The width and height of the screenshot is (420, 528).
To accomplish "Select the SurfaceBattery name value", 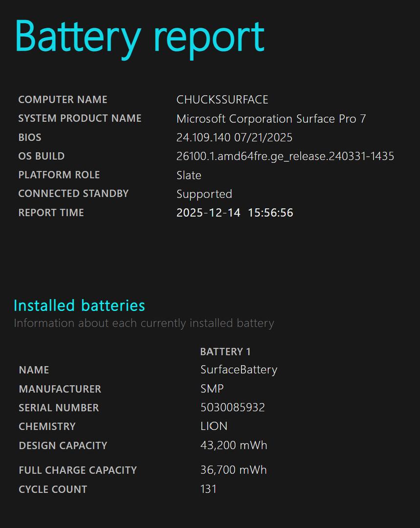I will pyautogui.click(x=239, y=370).
